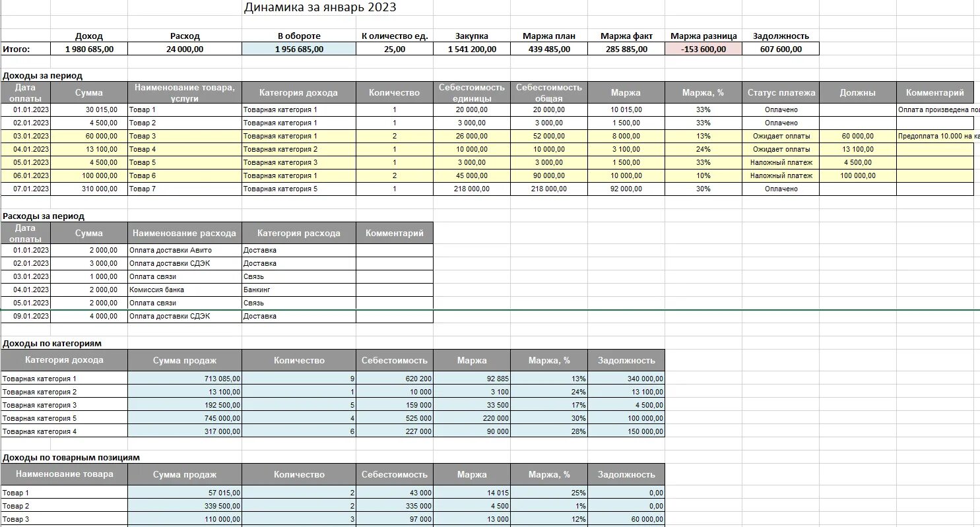This screenshot has width=980, height=527.
Task: Select the 60 000,00 debt in product positions table
Action: click(x=626, y=519)
